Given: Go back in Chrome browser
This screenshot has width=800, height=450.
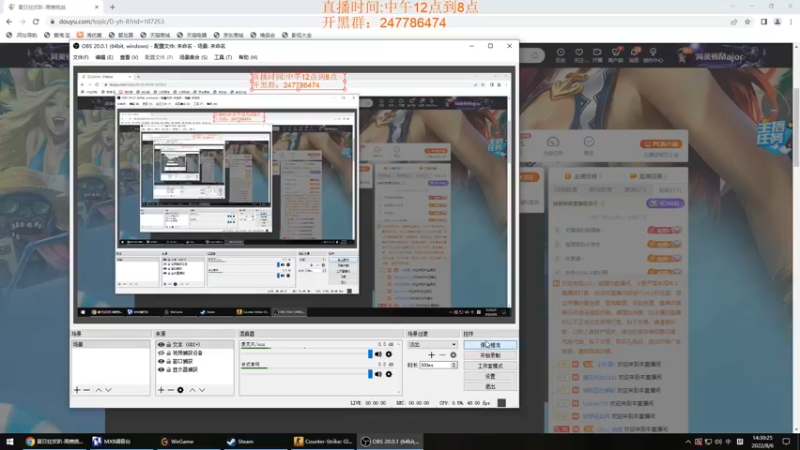Looking at the screenshot, I should pos(9,21).
